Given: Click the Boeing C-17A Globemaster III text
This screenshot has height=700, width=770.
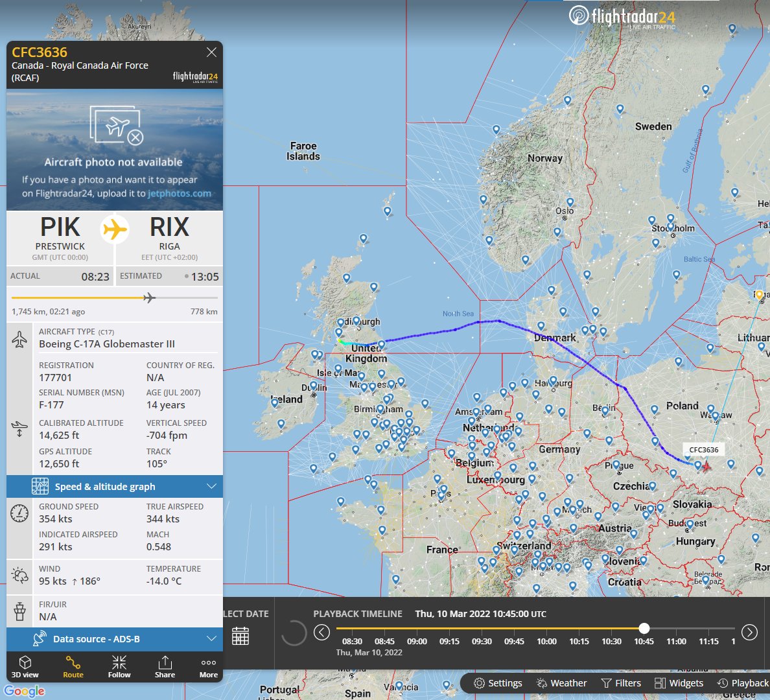Looking at the screenshot, I should [107, 344].
